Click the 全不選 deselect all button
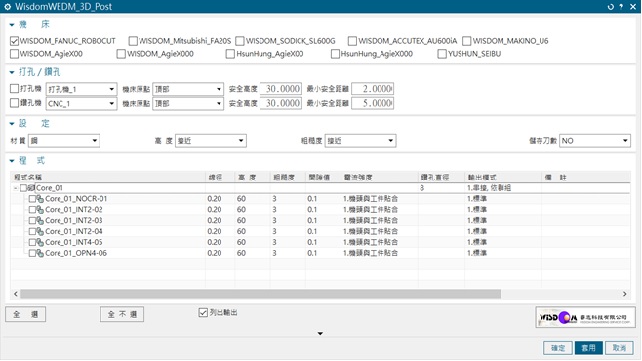The image size is (642, 361). [122, 314]
